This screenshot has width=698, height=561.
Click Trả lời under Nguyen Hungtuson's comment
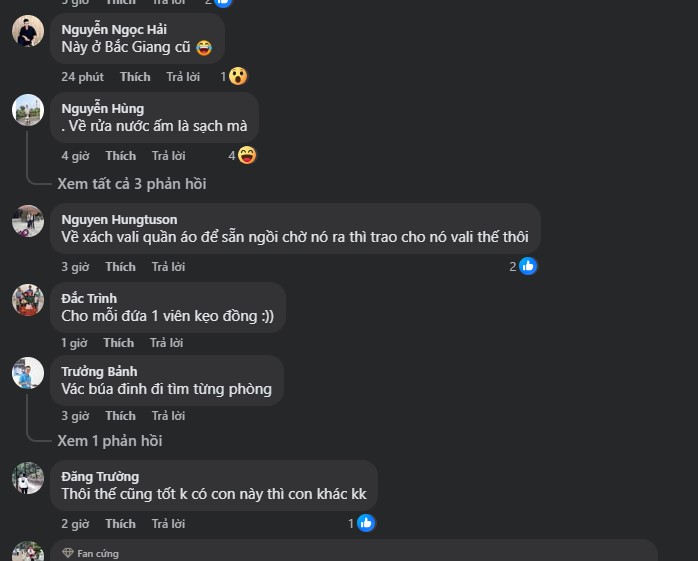[x=168, y=267]
